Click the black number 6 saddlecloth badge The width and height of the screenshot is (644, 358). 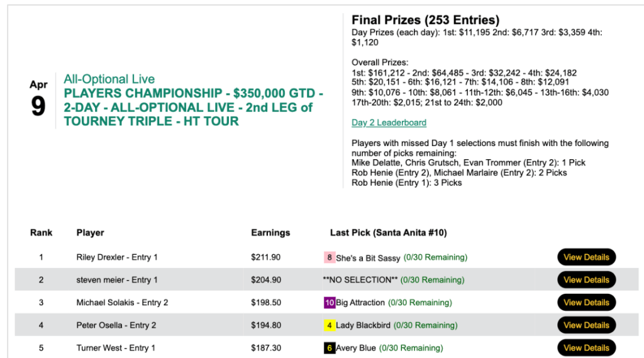click(329, 348)
